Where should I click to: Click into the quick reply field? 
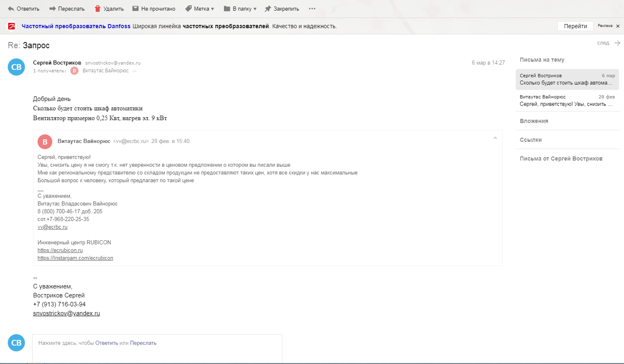coord(157,348)
